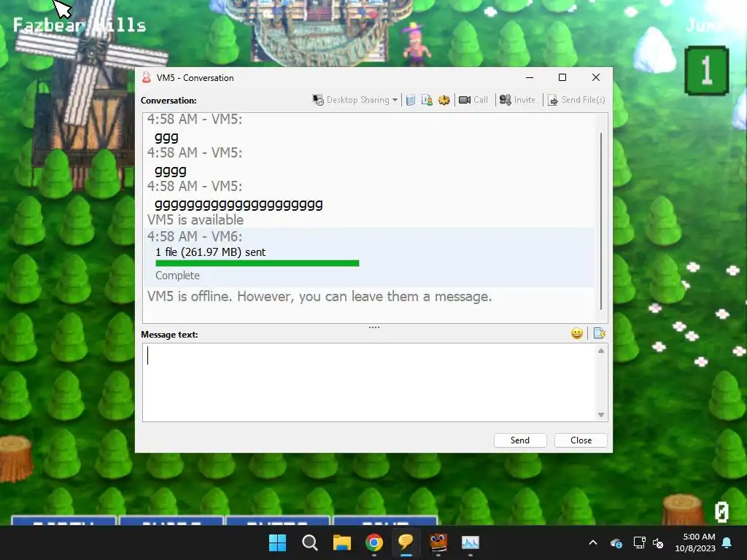Click the Close button below message box
This screenshot has width=747, height=560.
(581, 440)
